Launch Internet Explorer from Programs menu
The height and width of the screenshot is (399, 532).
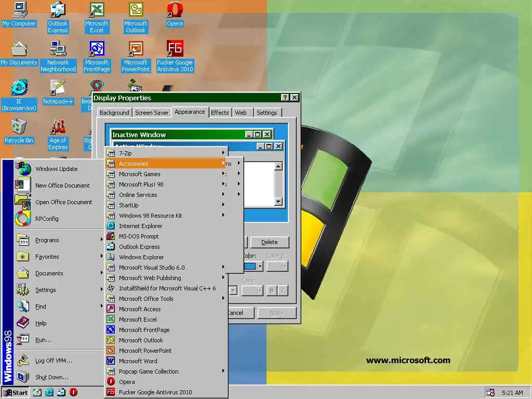(x=166, y=226)
